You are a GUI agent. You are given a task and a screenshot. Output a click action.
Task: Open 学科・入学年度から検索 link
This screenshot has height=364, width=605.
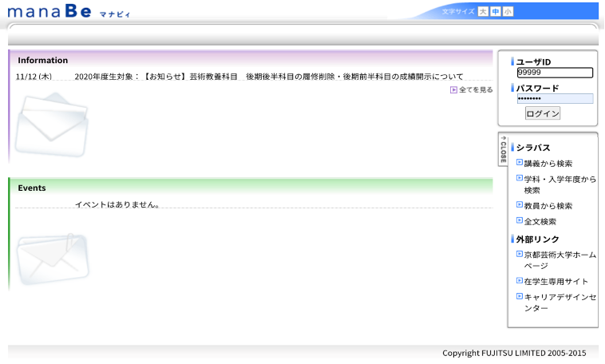[560, 184]
